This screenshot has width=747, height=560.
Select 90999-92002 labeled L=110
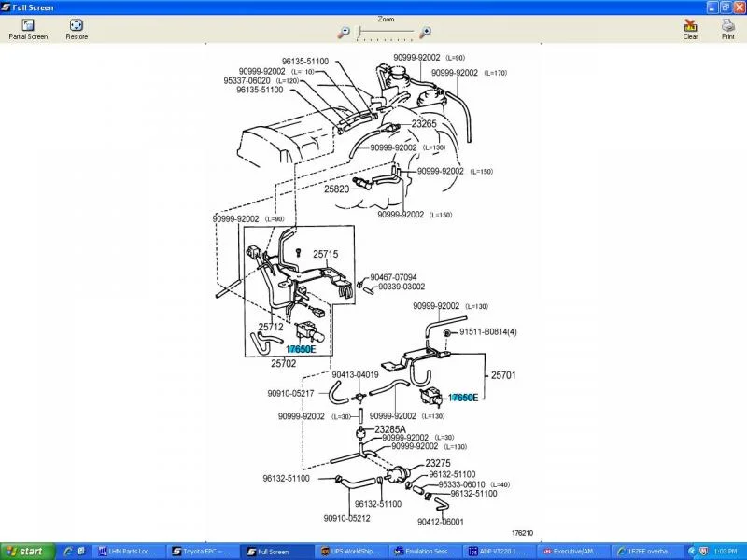click(x=262, y=72)
